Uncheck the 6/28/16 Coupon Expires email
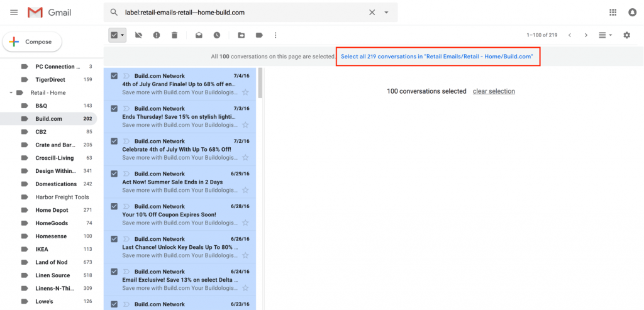The width and height of the screenshot is (644, 310). (x=114, y=206)
